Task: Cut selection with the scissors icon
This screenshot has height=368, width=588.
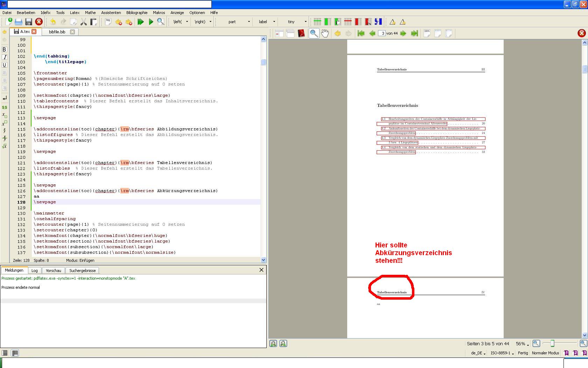Action: (84, 22)
